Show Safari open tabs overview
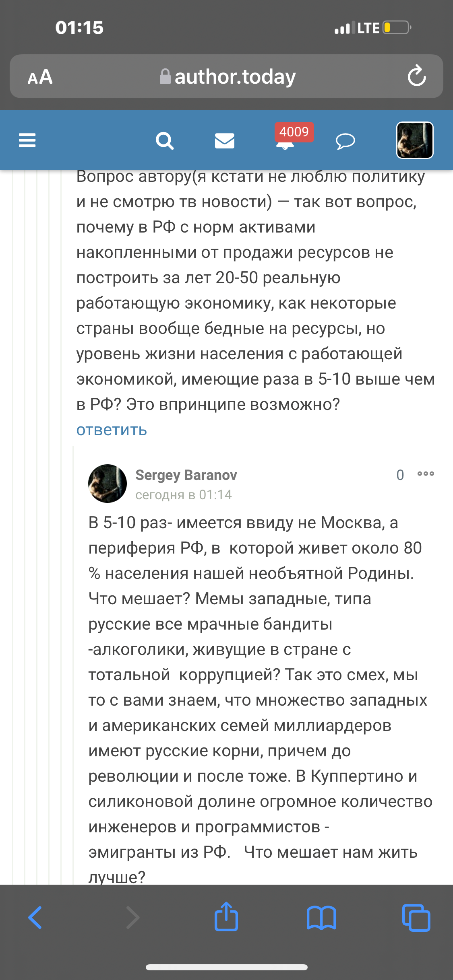The image size is (453, 980). pyautogui.click(x=416, y=918)
